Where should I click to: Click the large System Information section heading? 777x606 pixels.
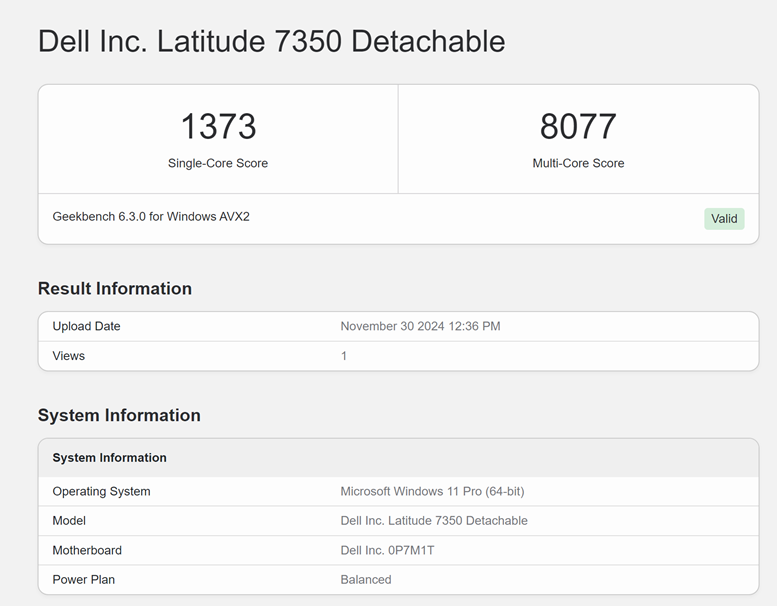[119, 415]
